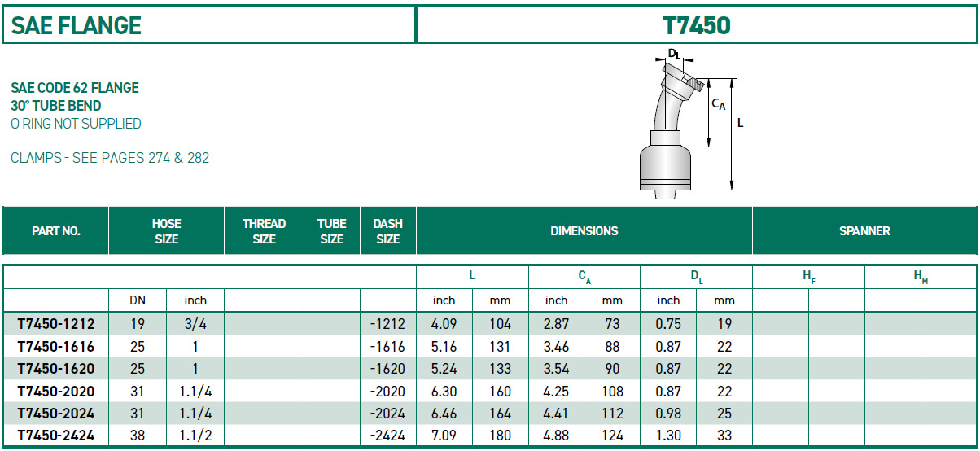Click the clamps pages 274 & 282 reference
The image size is (980, 451).
coord(110,158)
